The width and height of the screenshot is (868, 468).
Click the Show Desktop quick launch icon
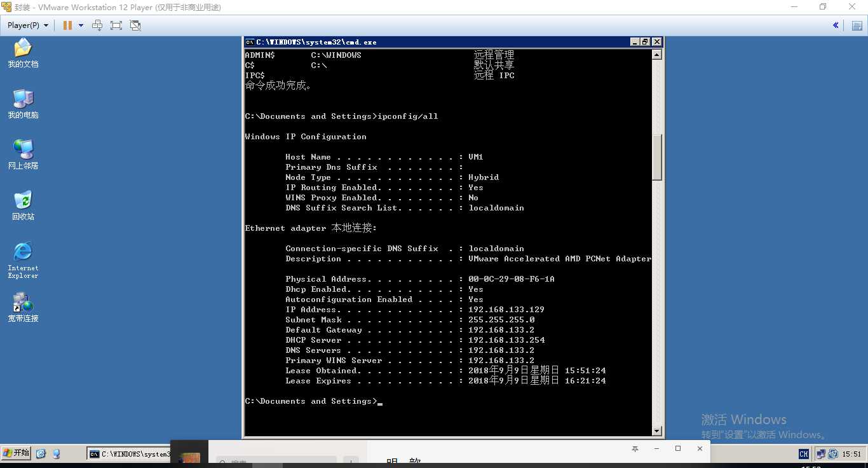41,454
